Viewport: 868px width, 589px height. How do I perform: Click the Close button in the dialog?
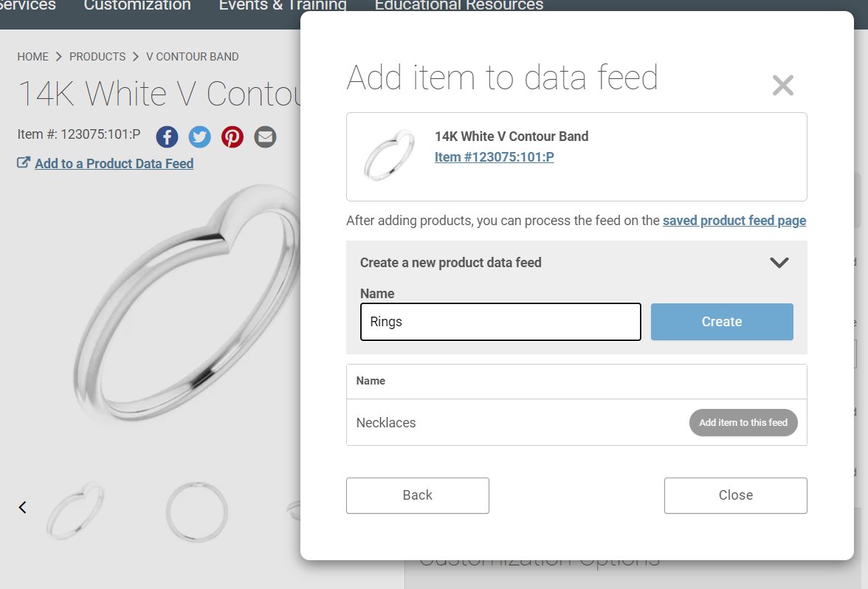(735, 495)
